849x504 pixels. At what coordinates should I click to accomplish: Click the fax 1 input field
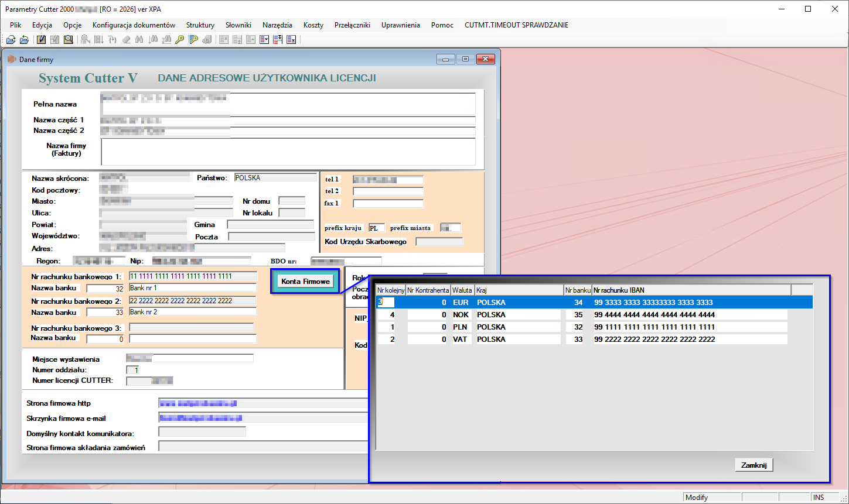tap(388, 204)
